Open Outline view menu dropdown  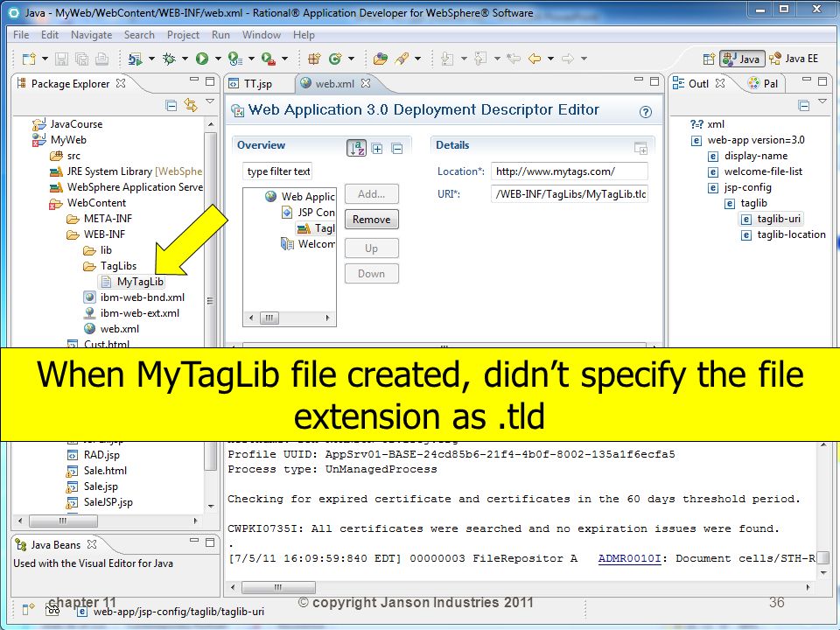[x=822, y=101]
